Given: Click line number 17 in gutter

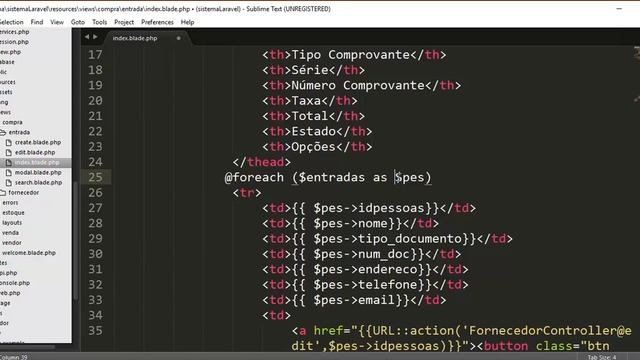Looking at the screenshot, I should point(95,55).
